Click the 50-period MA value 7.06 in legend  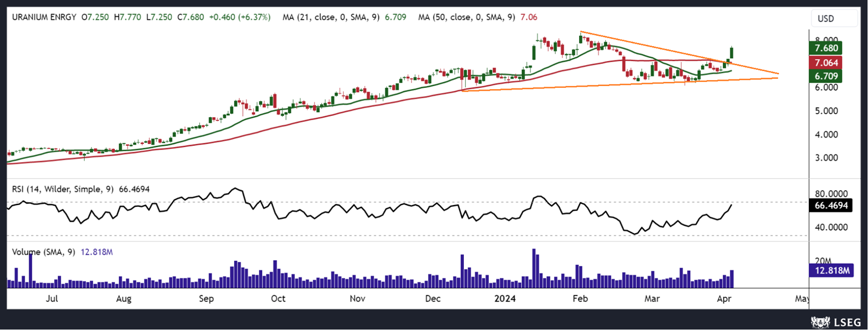coord(529,18)
